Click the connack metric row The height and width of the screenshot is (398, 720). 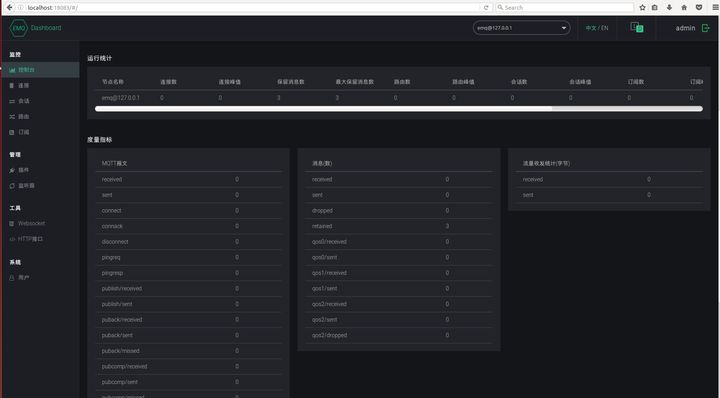click(189, 226)
